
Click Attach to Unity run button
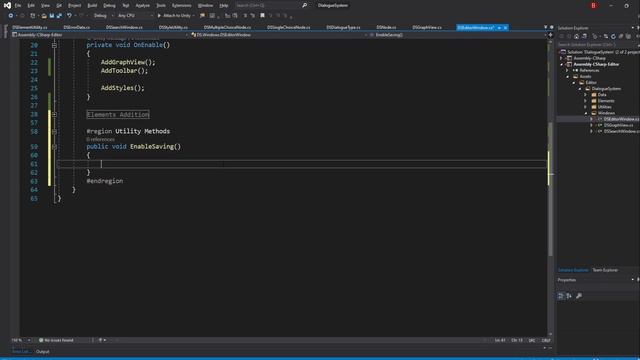pos(174,16)
